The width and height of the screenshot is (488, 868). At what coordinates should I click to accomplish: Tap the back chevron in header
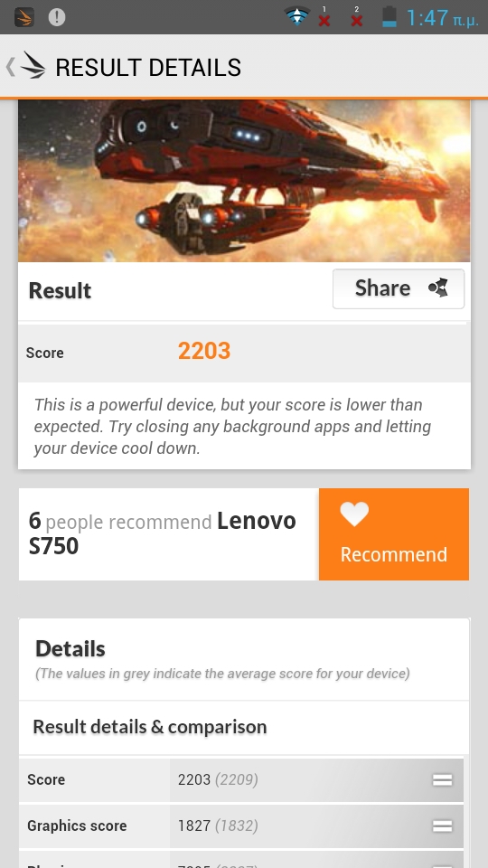[x=11, y=67]
